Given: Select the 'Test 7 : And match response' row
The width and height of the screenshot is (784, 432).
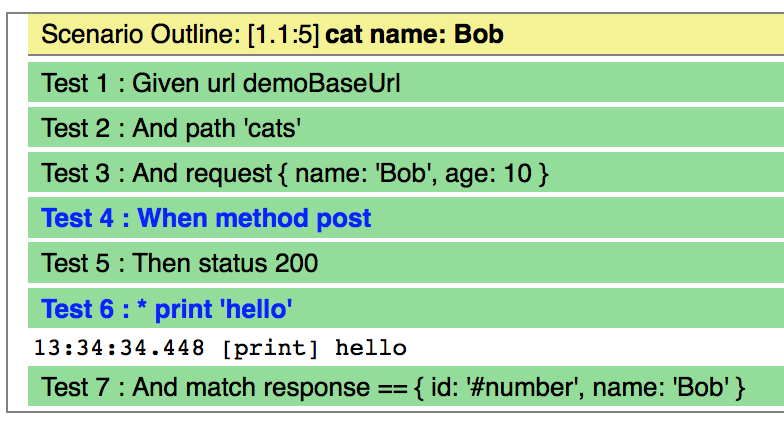Looking at the screenshot, I should pyautogui.click(x=406, y=386).
